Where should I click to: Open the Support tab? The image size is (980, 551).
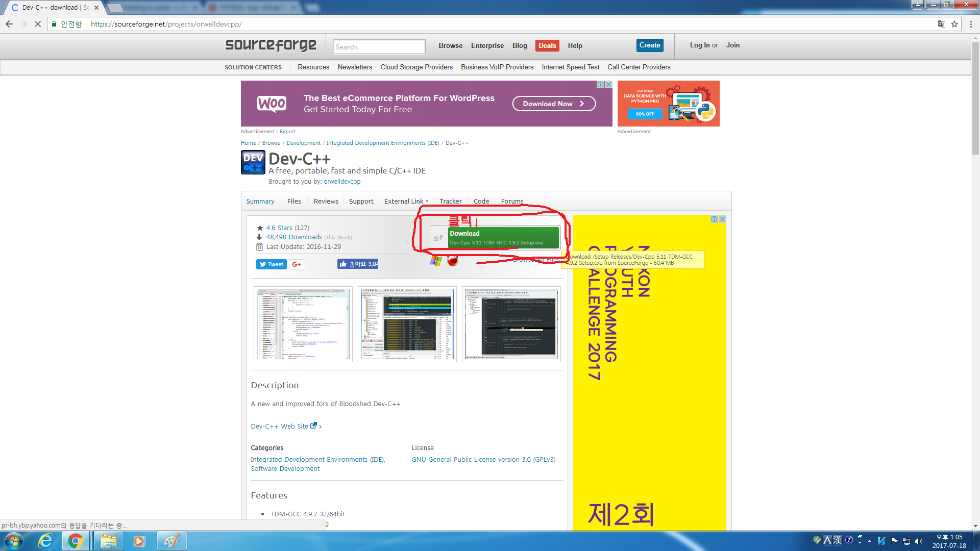pyautogui.click(x=361, y=201)
